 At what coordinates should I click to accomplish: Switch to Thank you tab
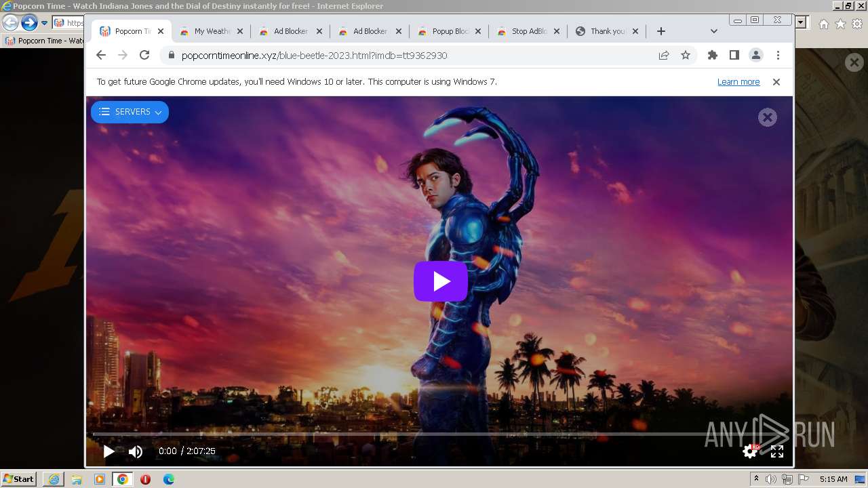607,31
